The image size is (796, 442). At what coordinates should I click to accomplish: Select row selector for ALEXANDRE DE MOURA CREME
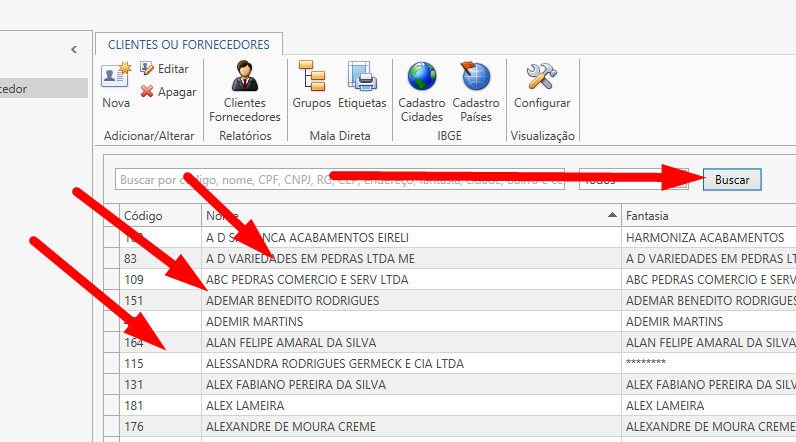coord(111,427)
